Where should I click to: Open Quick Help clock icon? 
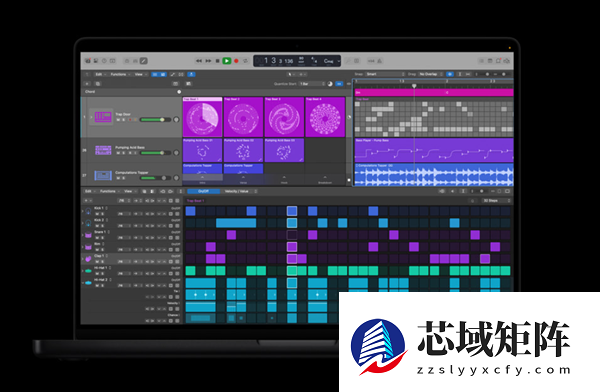[104, 61]
